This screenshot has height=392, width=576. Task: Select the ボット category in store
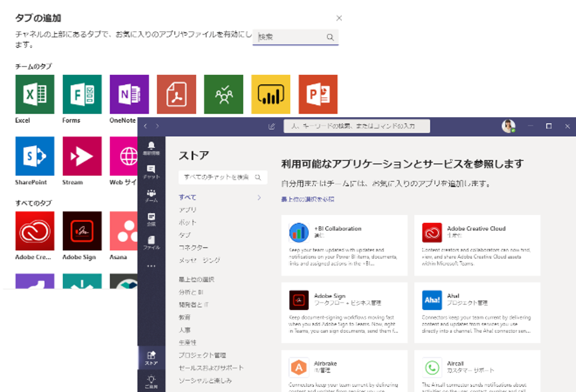(x=188, y=222)
